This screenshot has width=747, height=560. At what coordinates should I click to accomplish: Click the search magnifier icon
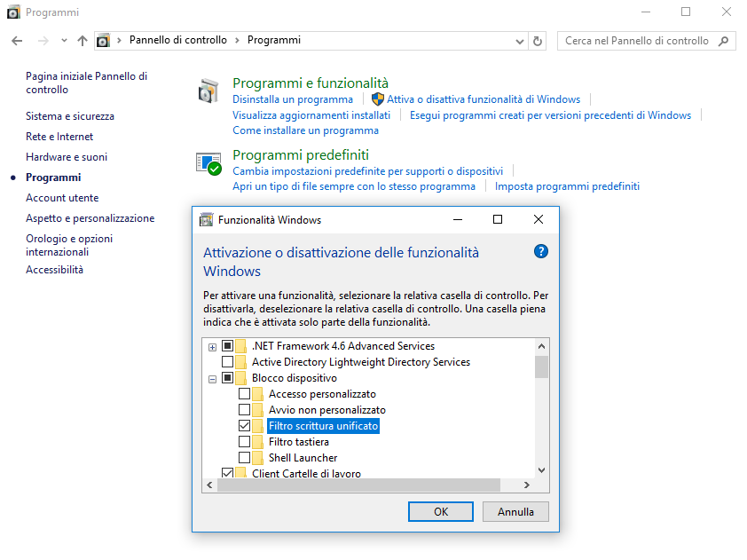click(x=724, y=41)
